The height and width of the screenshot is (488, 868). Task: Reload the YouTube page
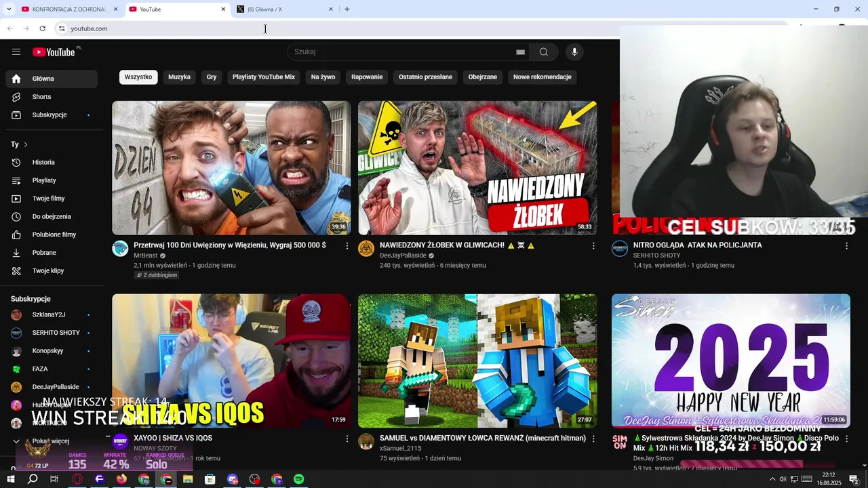tap(42, 28)
